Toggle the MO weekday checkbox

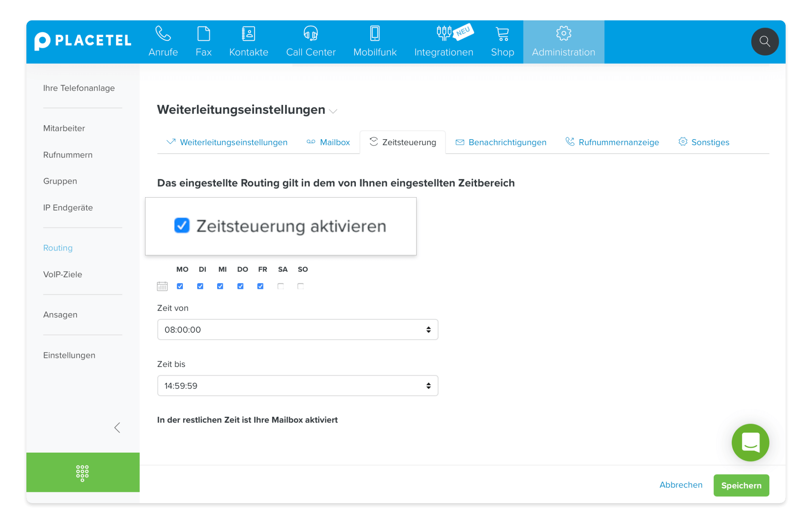click(180, 286)
